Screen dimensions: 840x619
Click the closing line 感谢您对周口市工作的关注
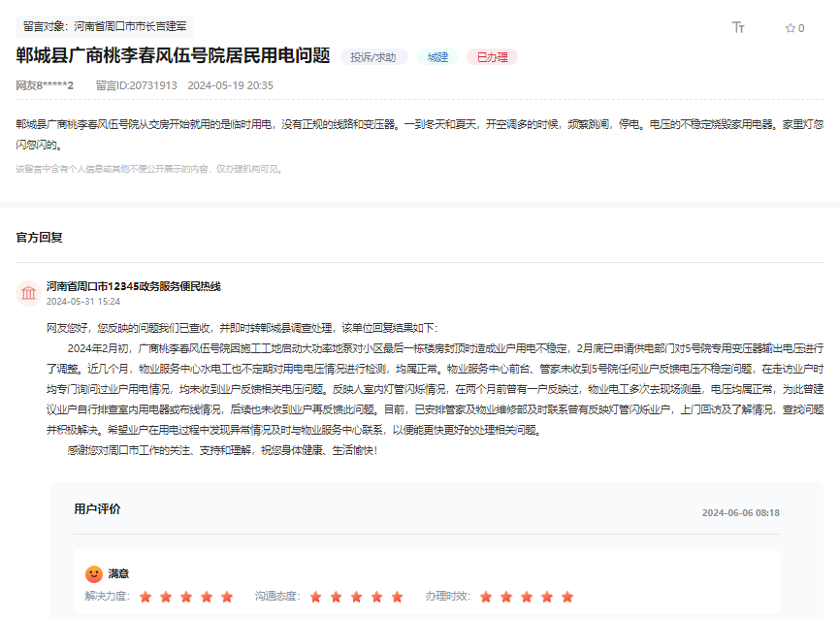(222, 450)
